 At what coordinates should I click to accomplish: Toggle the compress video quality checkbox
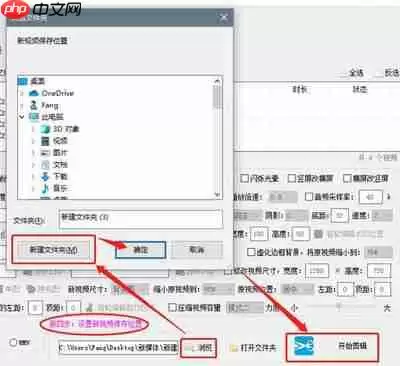172,307
